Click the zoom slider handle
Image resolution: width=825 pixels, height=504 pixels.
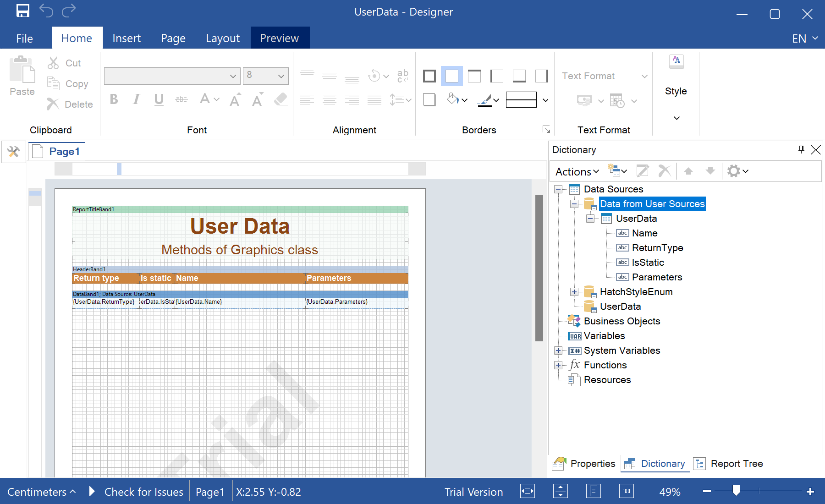coord(736,491)
